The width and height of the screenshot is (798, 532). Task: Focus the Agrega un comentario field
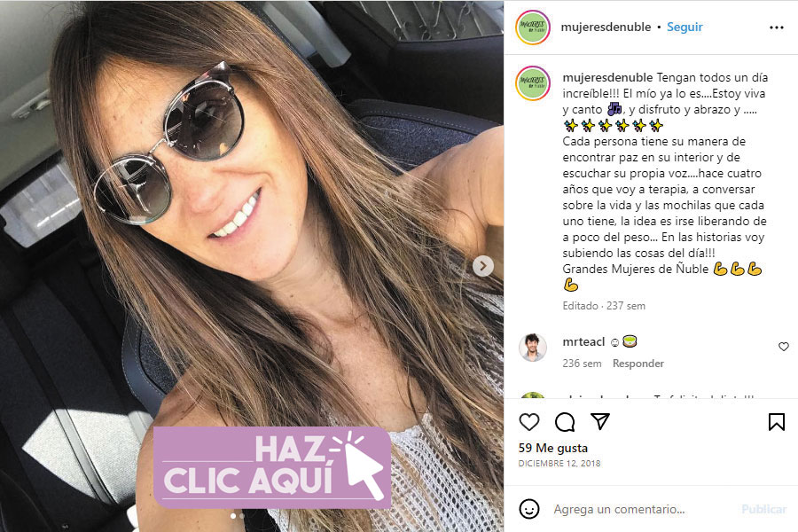click(641, 509)
